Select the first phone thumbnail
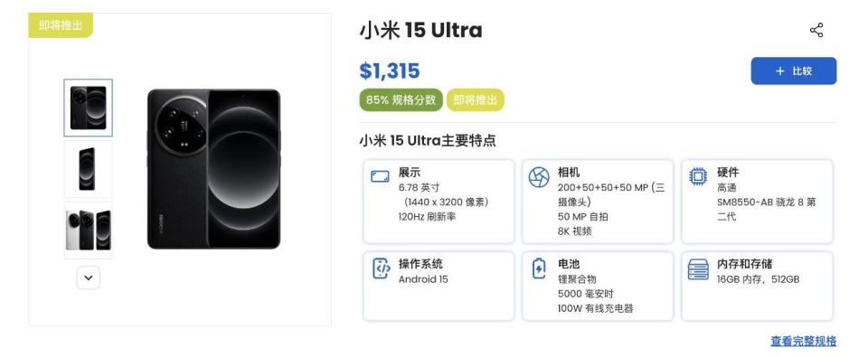The height and width of the screenshot is (357, 868). pyautogui.click(x=89, y=108)
